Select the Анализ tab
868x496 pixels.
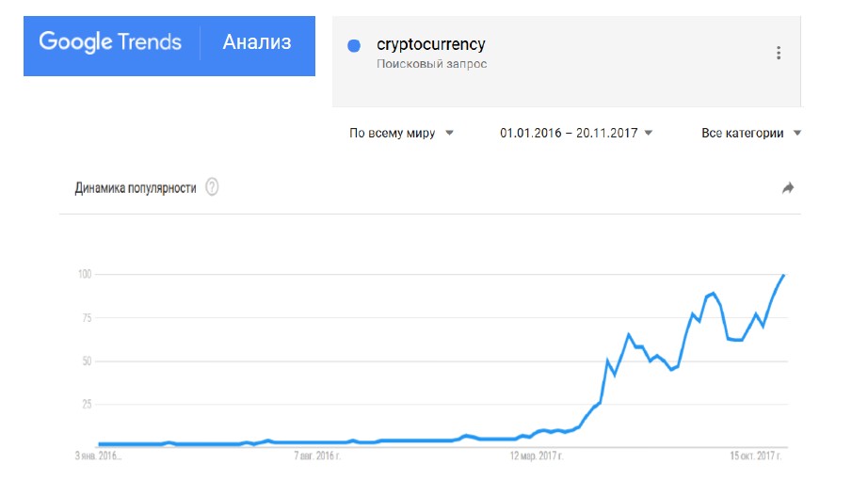tap(257, 42)
